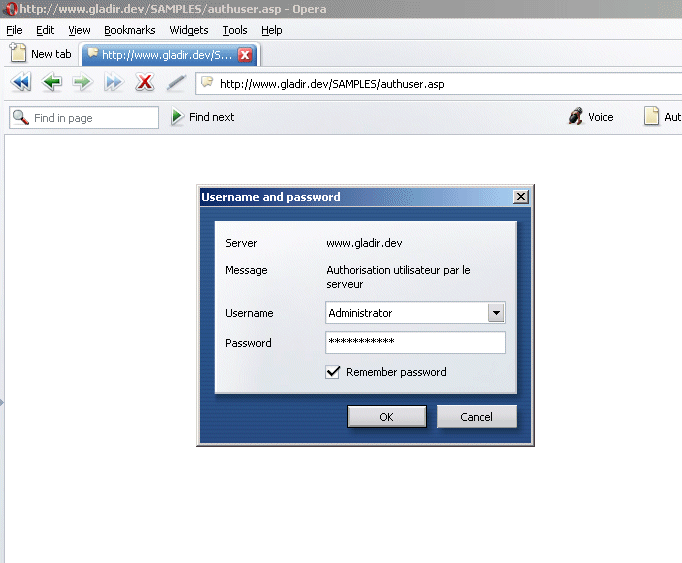Viewport: 682px width, 563px height.
Task: Click the Opera logo in title bar
Action: click(11, 9)
